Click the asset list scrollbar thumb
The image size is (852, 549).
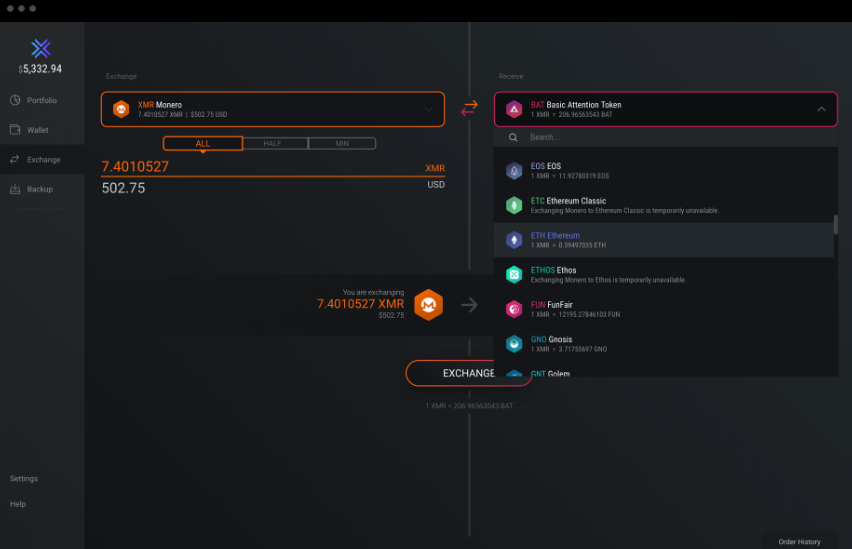click(836, 224)
